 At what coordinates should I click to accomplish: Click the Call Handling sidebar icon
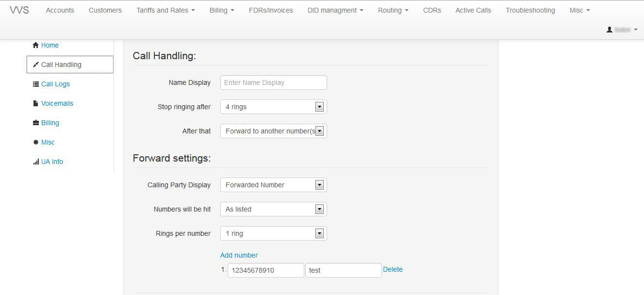[x=35, y=65]
